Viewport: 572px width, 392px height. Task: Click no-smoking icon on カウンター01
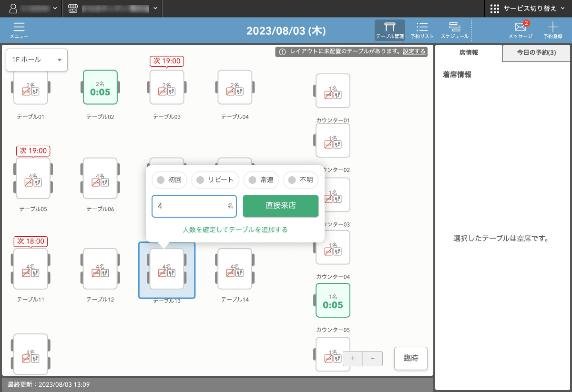click(328, 95)
